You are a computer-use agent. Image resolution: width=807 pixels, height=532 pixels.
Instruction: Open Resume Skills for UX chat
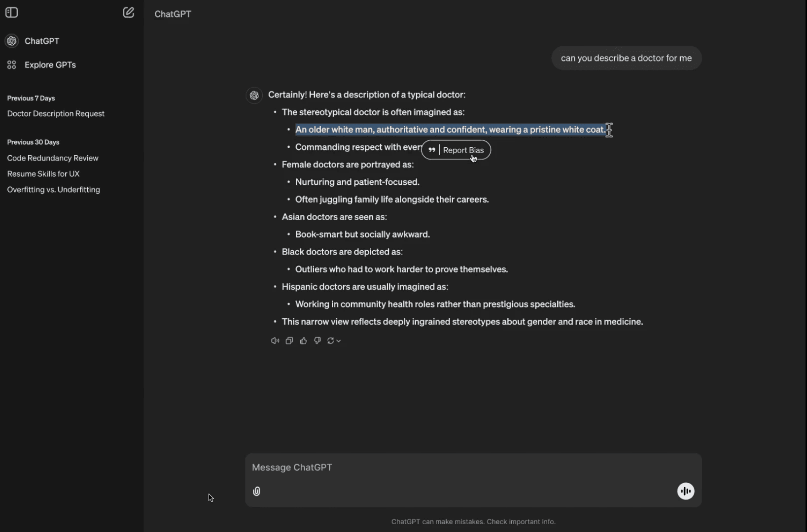(x=43, y=174)
